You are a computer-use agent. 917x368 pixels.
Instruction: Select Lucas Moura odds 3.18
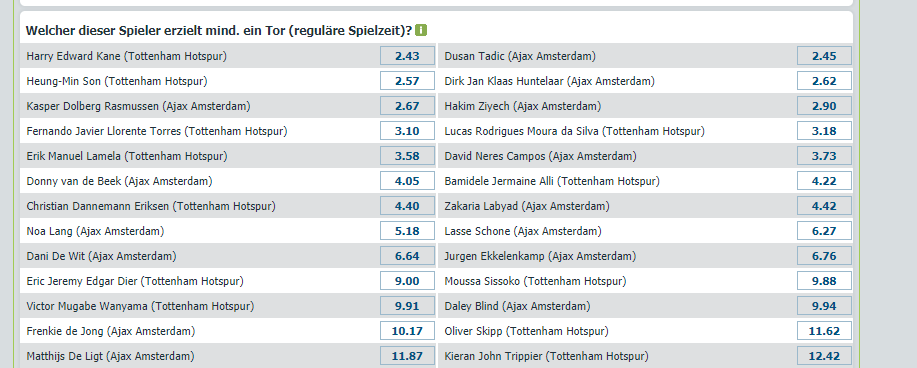824,131
